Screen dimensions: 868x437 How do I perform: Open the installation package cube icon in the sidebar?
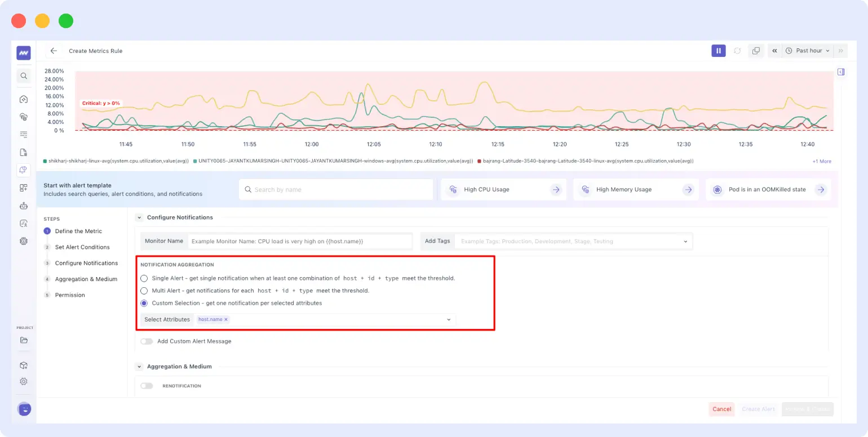24,365
